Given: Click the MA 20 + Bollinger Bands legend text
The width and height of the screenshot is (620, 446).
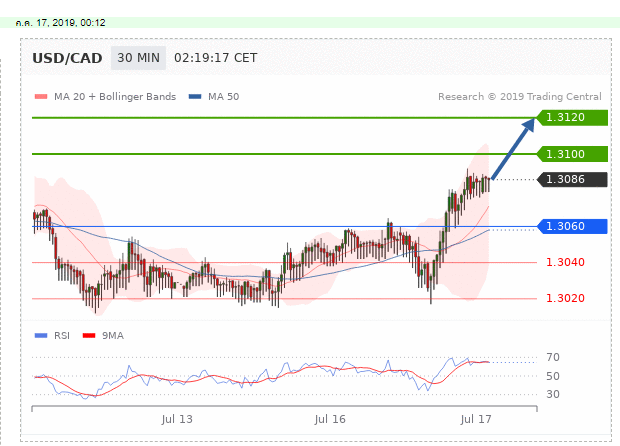Looking at the screenshot, I should [115, 96].
